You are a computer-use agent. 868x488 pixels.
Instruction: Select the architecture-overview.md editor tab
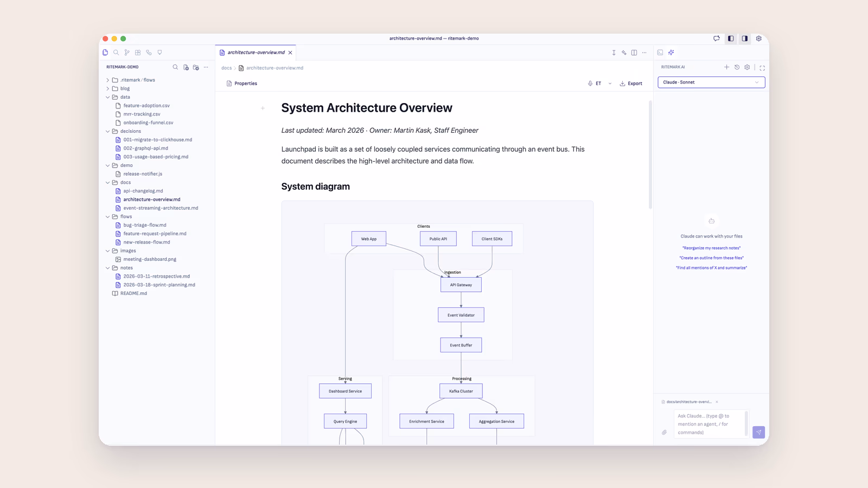(x=256, y=53)
